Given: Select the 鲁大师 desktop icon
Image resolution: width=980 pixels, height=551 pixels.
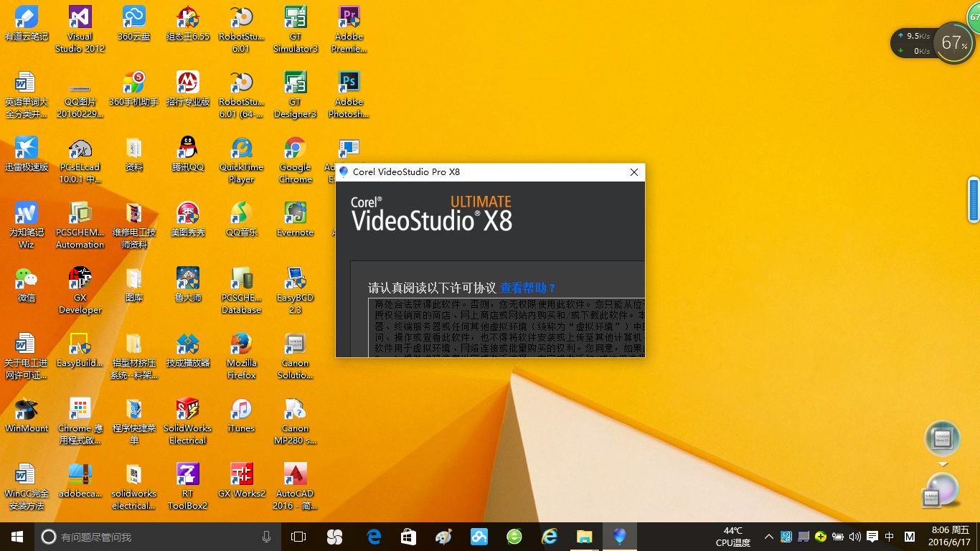Looking at the screenshot, I should (188, 285).
